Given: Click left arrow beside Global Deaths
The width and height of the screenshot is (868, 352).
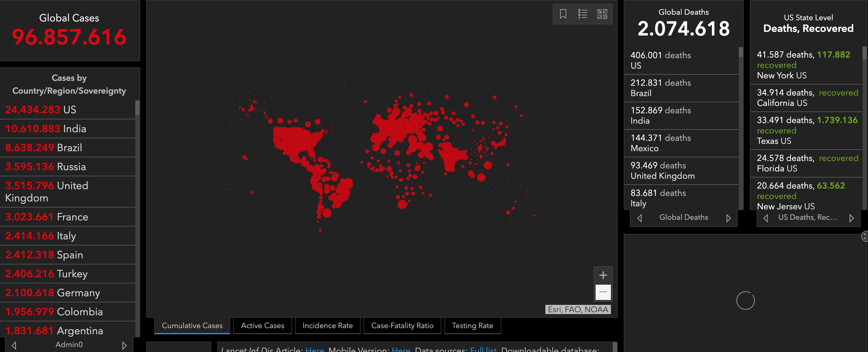Looking at the screenshot, I should coord(640,218).
